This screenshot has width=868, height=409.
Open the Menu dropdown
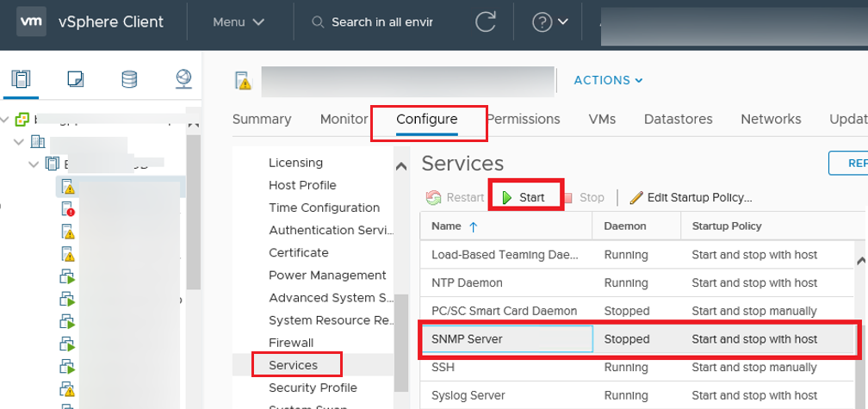pyautogui.click(x=239, y=22)
